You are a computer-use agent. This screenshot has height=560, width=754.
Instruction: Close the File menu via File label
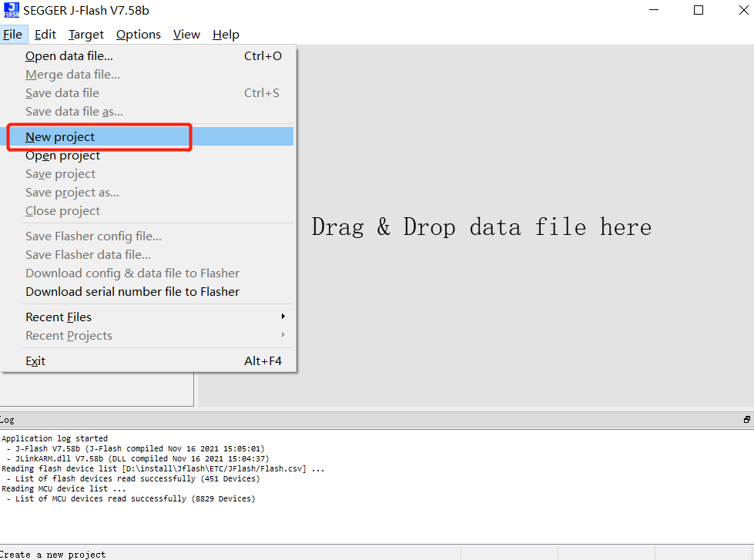coord(13,35)
